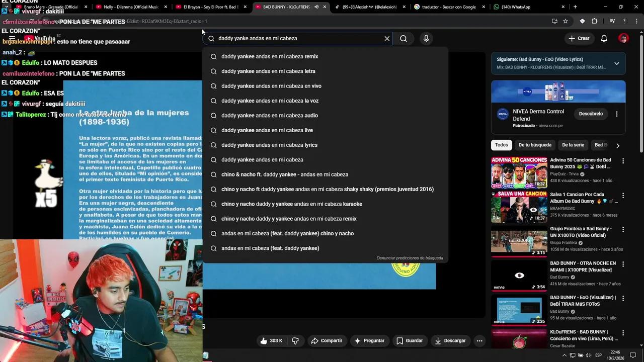Open the account avatar menu

623,38
